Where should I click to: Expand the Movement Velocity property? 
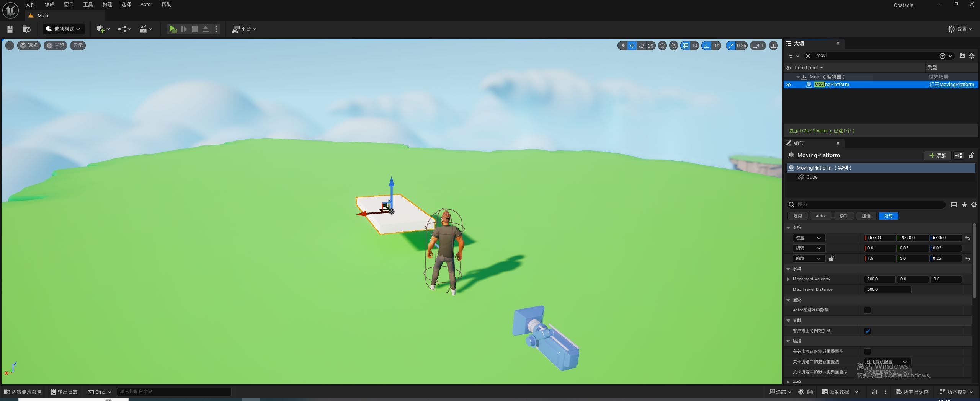click(788, 279)
